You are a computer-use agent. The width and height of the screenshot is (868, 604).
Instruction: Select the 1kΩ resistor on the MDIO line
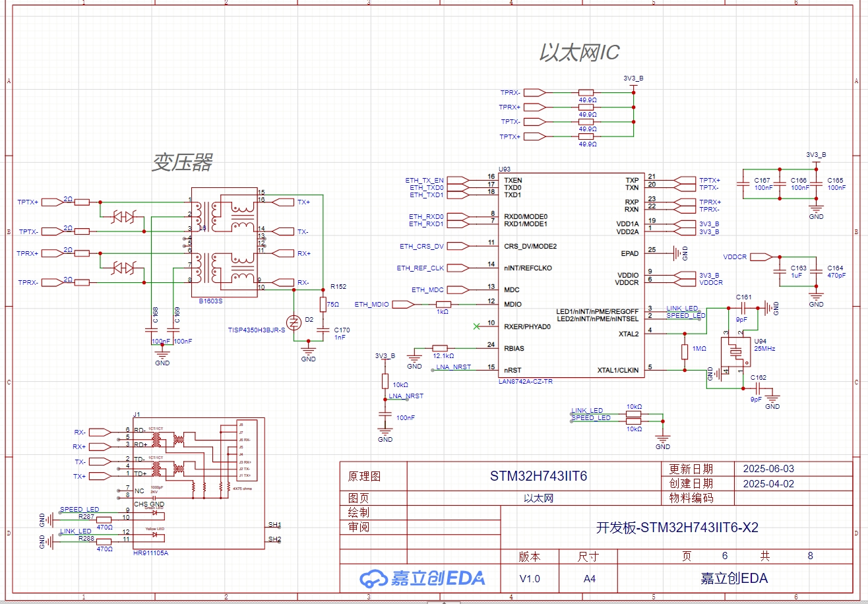[443, 304]
